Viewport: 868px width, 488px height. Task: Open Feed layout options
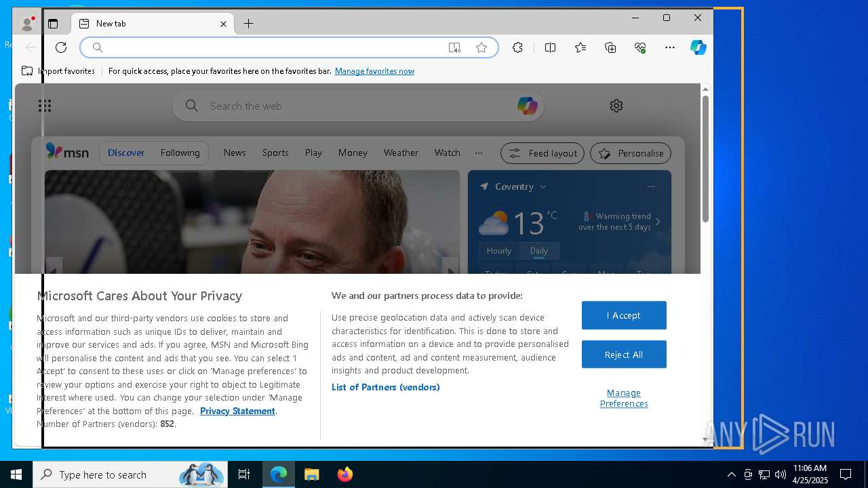[542, 153]
